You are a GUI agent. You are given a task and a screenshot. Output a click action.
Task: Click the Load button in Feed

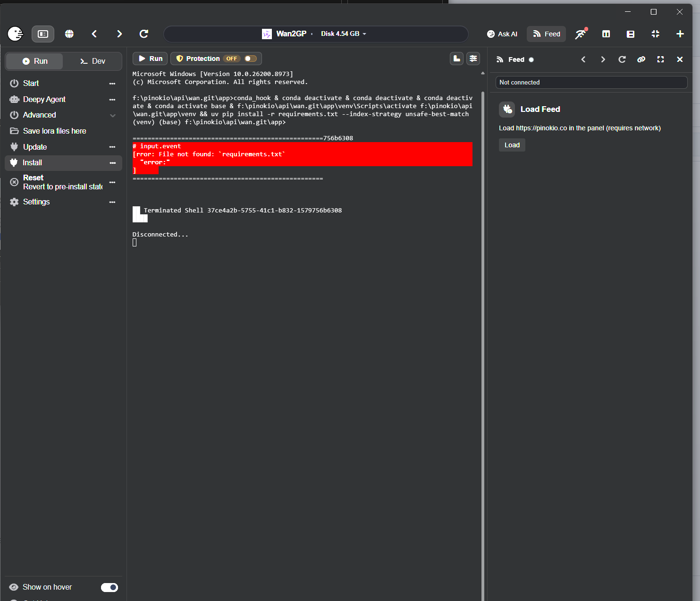(512, 145)
